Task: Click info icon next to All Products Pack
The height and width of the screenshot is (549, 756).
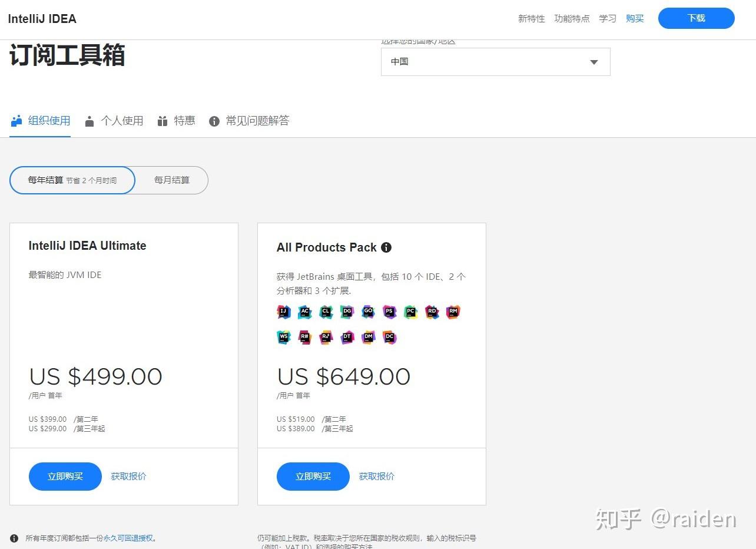Action: click(386, 247)
